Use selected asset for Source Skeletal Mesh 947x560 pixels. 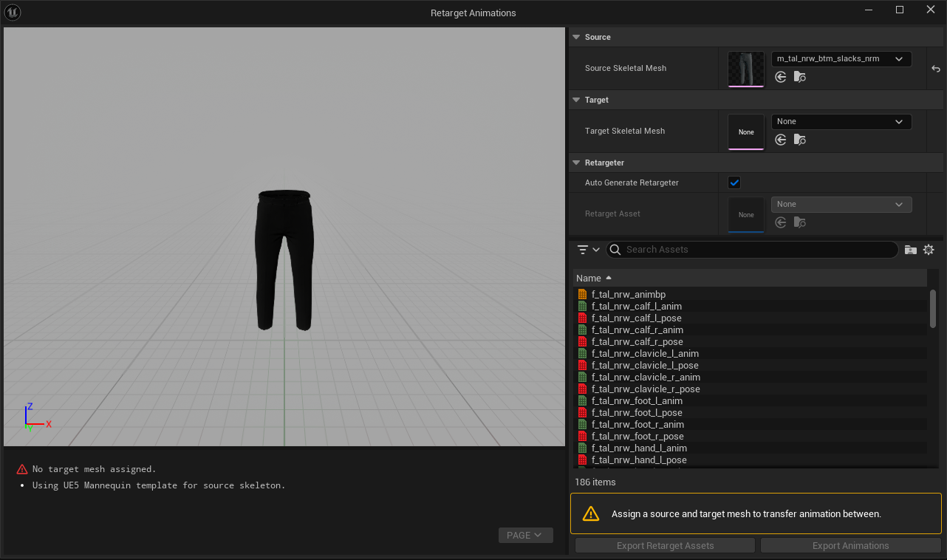(x=781, y=77)
